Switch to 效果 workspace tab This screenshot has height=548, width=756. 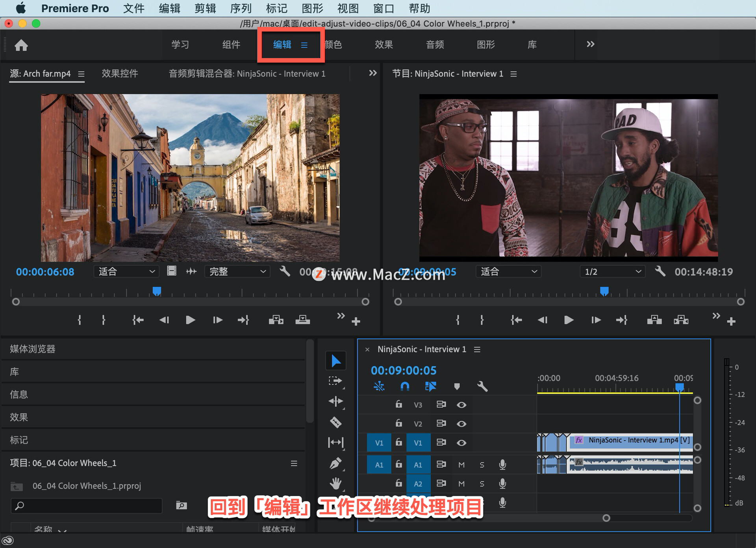tap(384, 44)
